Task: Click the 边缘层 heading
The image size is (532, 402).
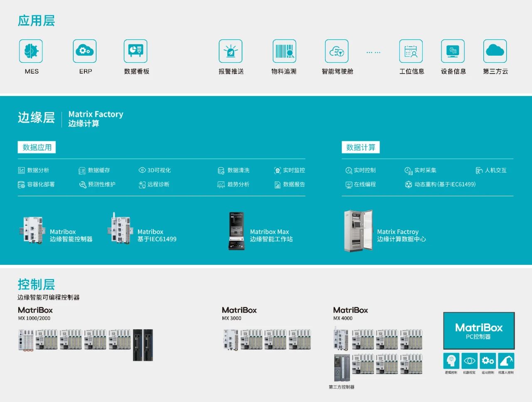Action: click(36, 118)
